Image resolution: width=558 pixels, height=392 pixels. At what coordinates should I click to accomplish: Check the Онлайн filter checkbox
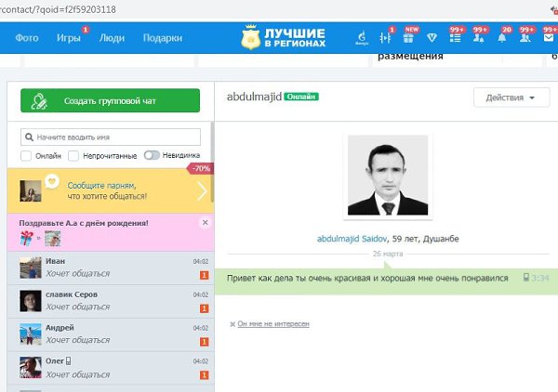(x=27, y=156)
